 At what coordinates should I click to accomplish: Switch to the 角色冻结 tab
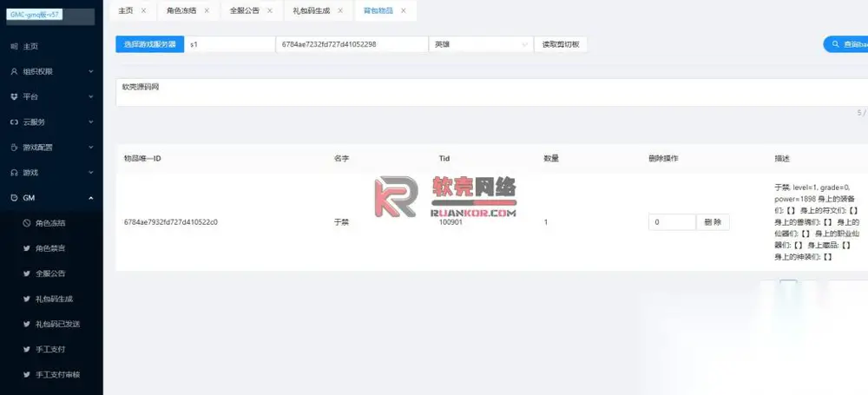pos(181,10)
